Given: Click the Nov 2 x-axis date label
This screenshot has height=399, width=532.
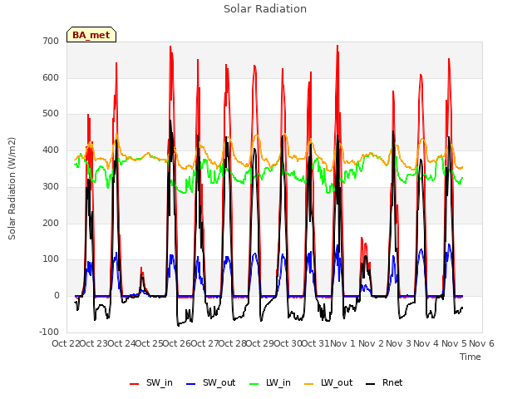Looking at the screenshot, I should (x=371, y=343).
